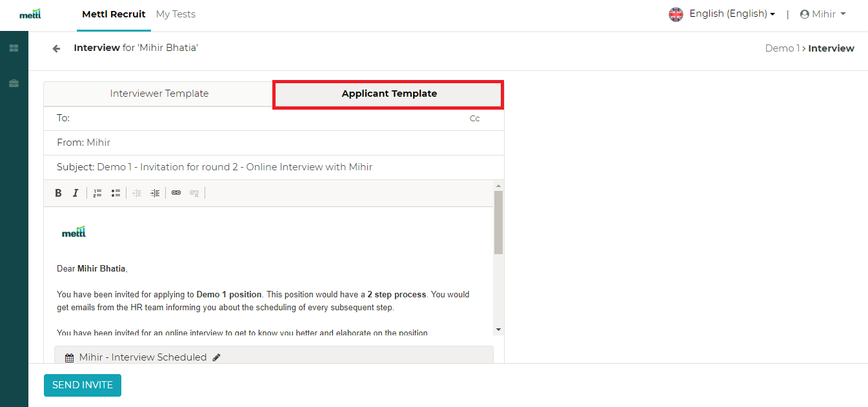Click the editor scrollbar down arrow
Image resolution: width=868 pixels, height=407 pixels.
coord(498,330)
